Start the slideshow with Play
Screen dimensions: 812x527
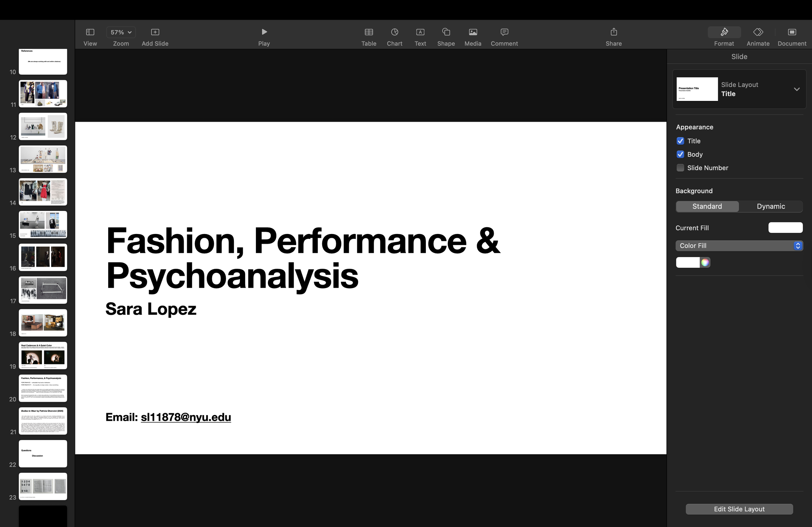264,32
